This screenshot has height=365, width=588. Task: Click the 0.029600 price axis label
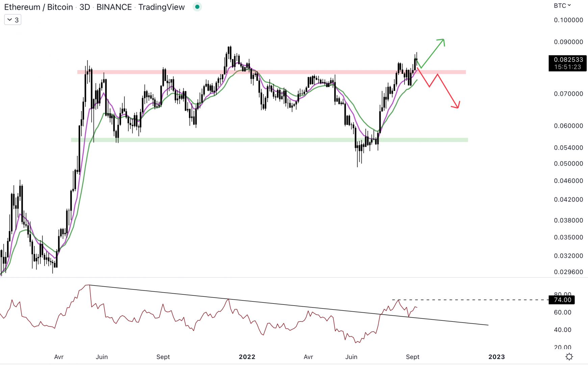(x=568, y=272)
